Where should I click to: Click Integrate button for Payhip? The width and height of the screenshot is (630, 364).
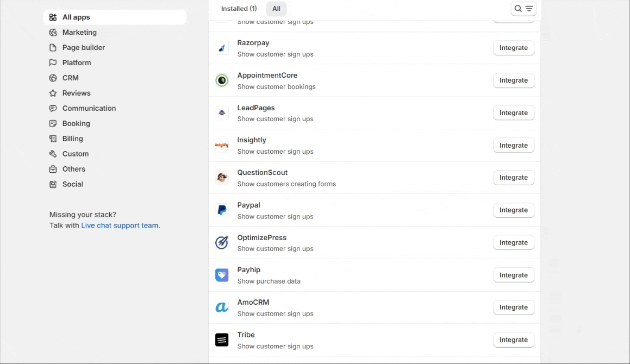[x=514, y=275]
